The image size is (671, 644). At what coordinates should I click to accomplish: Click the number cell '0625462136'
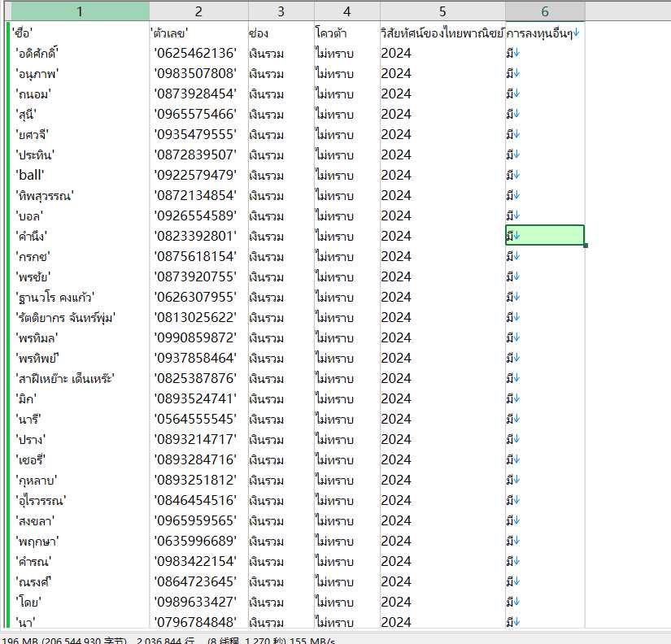[198, 54]
